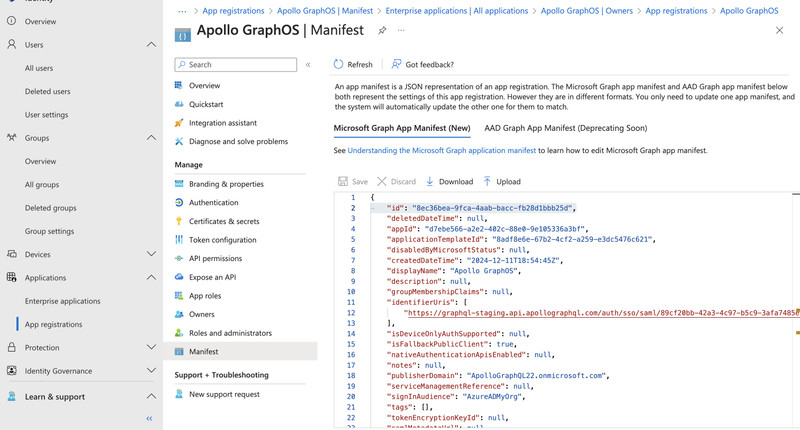Click the Applications grid icon

11,277
